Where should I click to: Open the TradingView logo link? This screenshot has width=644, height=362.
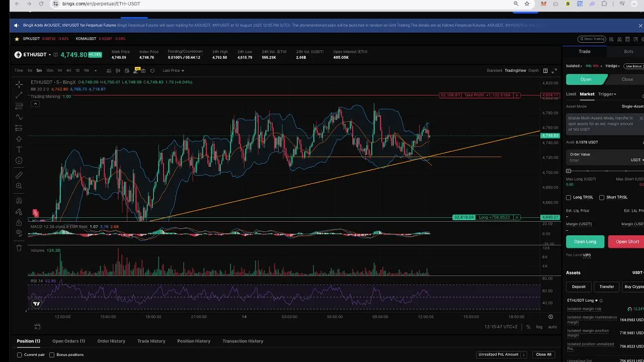[36, 303]
